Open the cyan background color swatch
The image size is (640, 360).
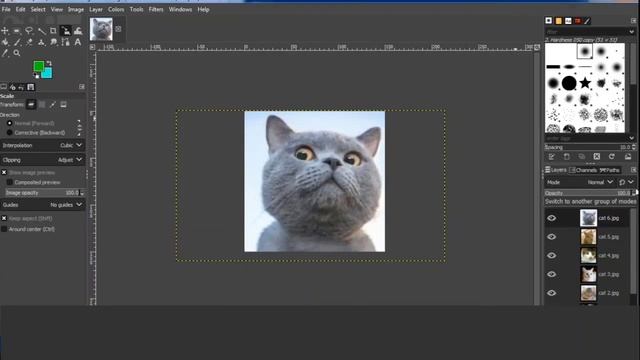[x=47, y=73]
